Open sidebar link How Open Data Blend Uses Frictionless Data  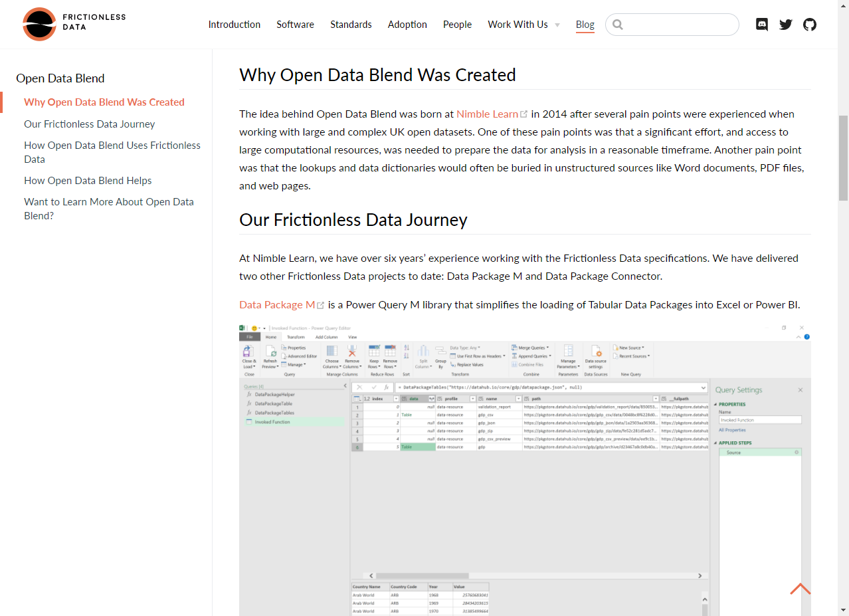tap(112, 152)
